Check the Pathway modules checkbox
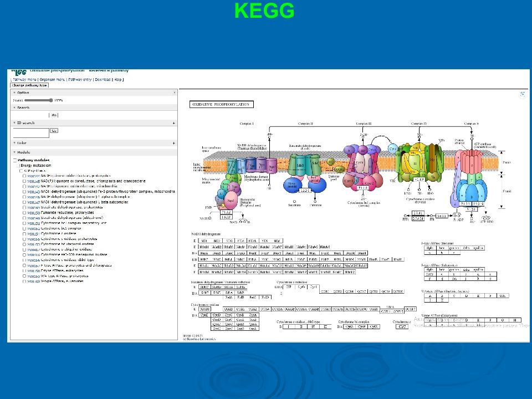This screenshot has height=399, width=532. click(15, 160)
